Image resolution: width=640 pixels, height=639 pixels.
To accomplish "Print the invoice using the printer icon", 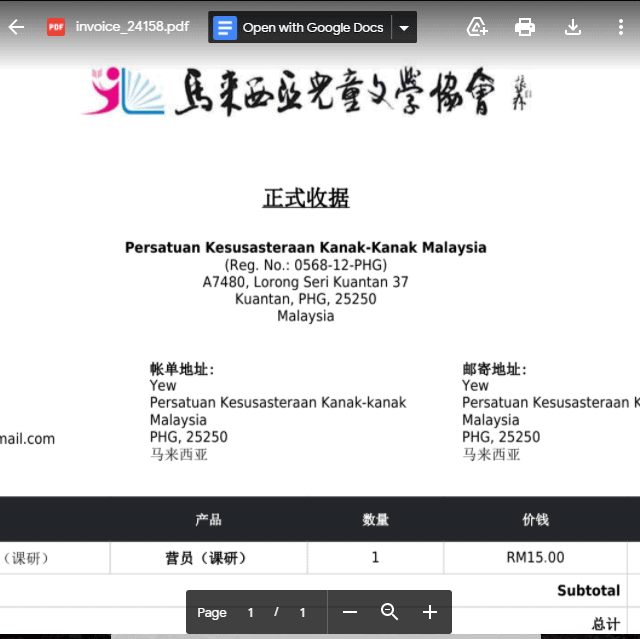I will (525, 27).
